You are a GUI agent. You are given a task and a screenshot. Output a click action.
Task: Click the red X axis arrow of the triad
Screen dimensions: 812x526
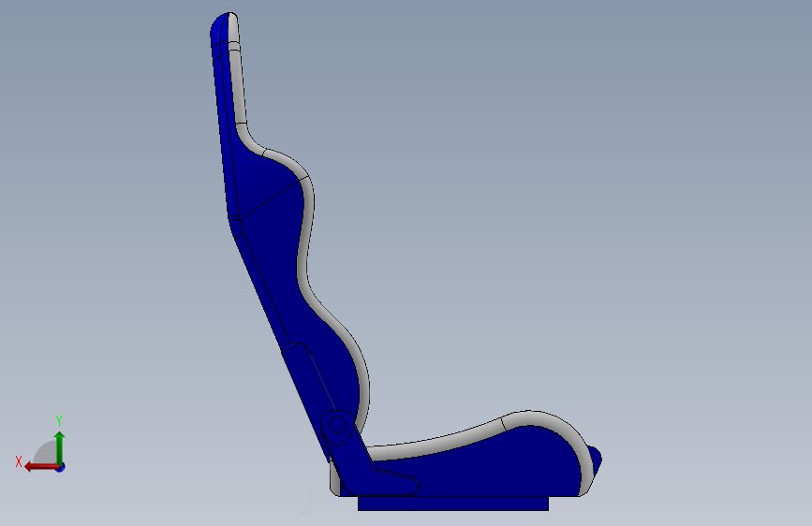(x=40, y=467)
